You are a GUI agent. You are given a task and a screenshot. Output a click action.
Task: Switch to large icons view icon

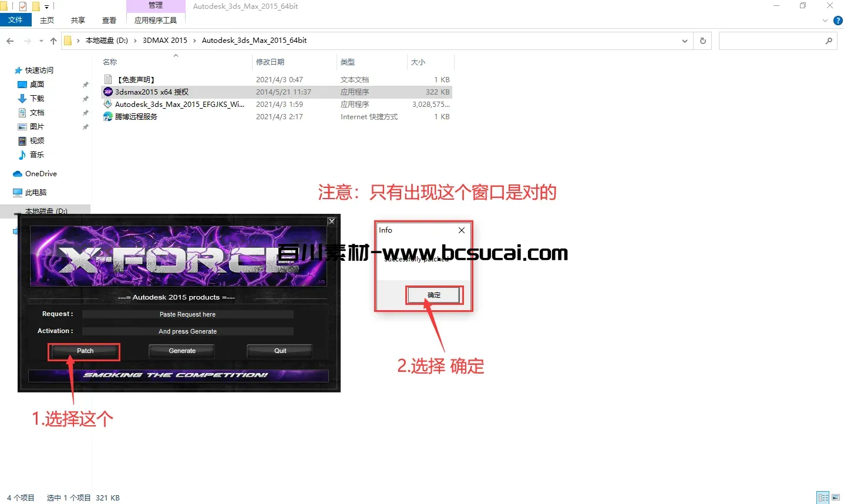coord(836,498)
